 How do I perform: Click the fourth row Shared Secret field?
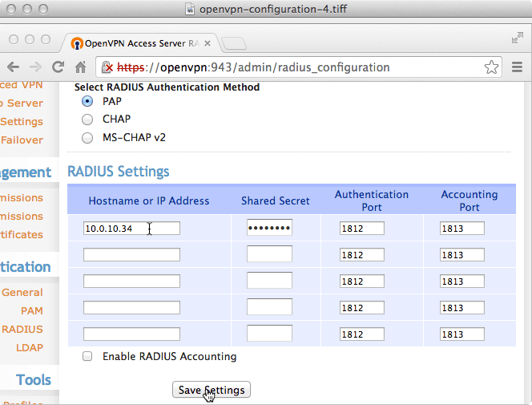269,307
